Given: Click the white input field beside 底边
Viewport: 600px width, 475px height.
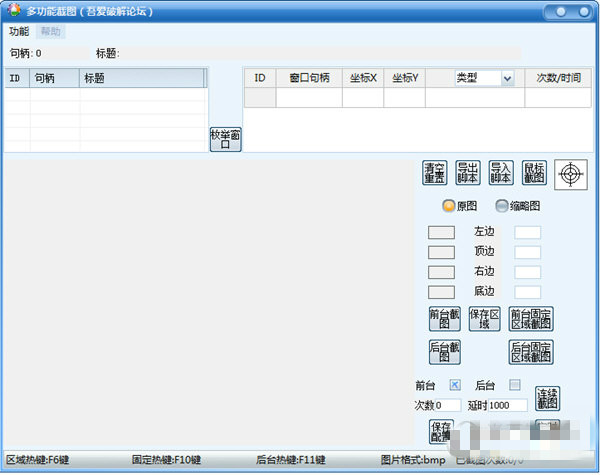Looking at the screenshot, I should click(527, 292).
